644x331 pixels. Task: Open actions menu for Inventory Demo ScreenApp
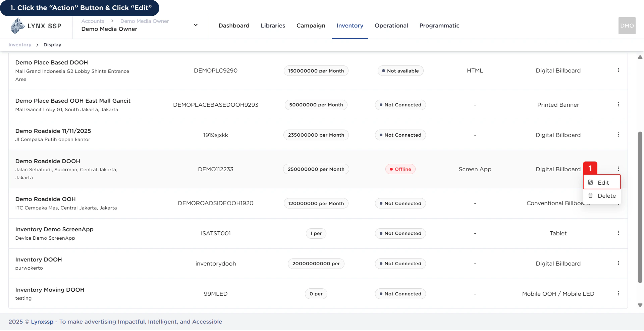618,233
